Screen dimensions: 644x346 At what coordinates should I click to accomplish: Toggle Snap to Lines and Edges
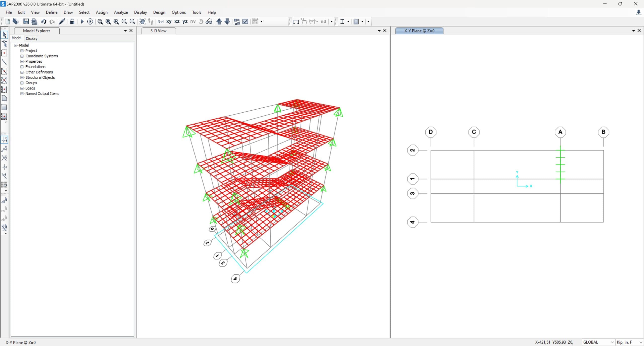pos(4,176)
